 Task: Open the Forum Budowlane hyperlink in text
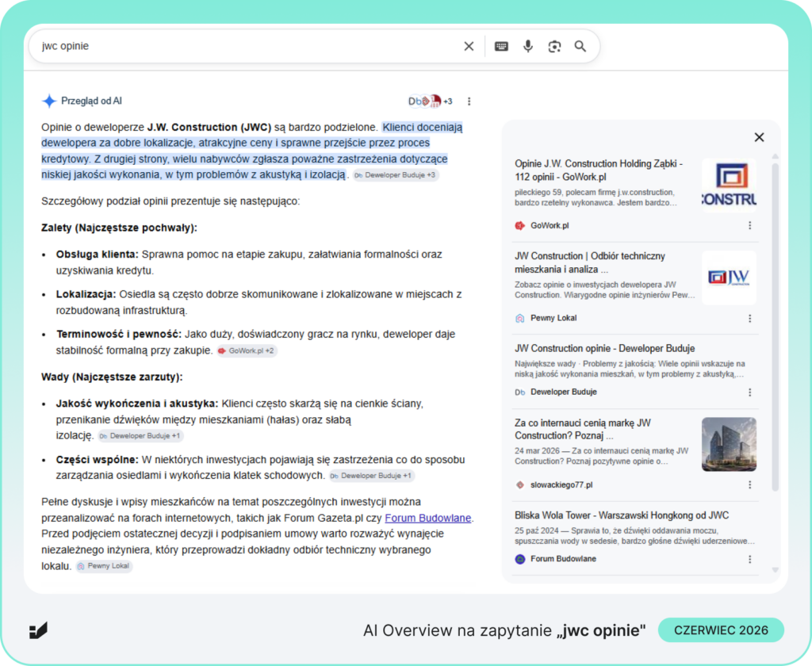[x=427, y=518]
